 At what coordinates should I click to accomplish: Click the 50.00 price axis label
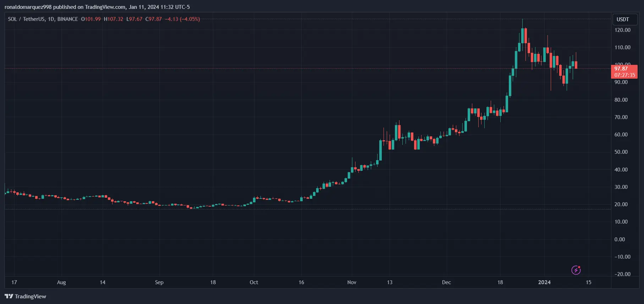pos(621,152)
